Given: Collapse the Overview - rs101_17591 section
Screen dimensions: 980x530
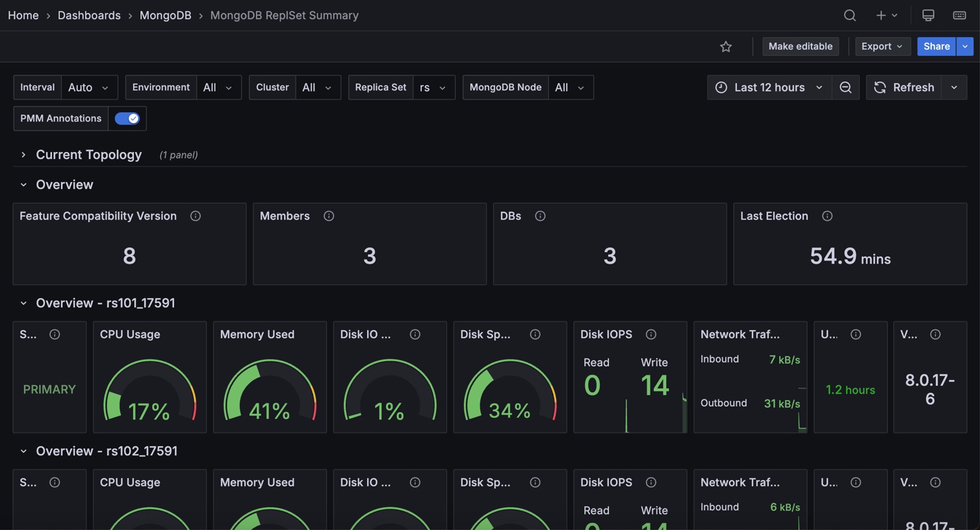Looking at the screenshot, I should [x=23, y=303].
